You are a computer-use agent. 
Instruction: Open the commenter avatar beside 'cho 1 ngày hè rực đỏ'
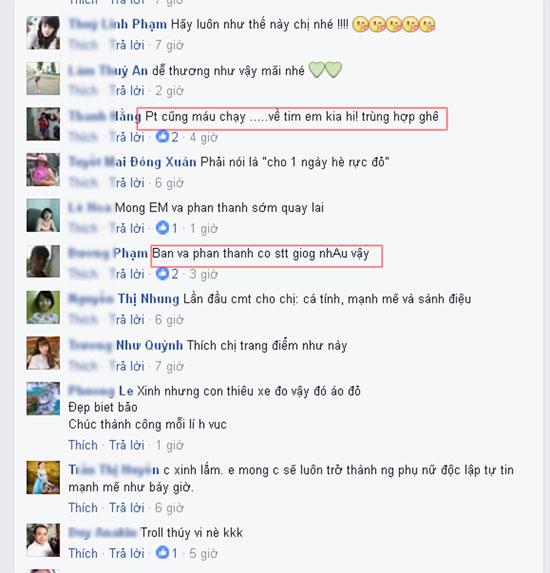(43, 170)
